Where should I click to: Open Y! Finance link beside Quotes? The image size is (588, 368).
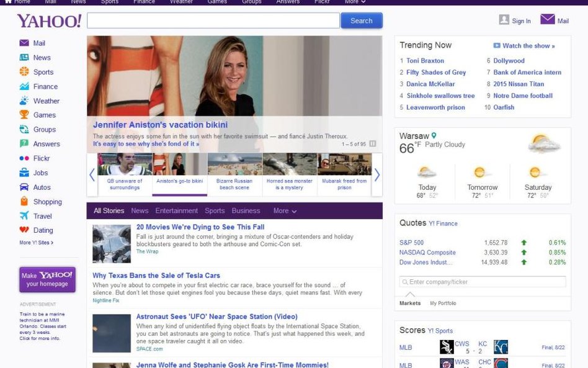point(443,223)
